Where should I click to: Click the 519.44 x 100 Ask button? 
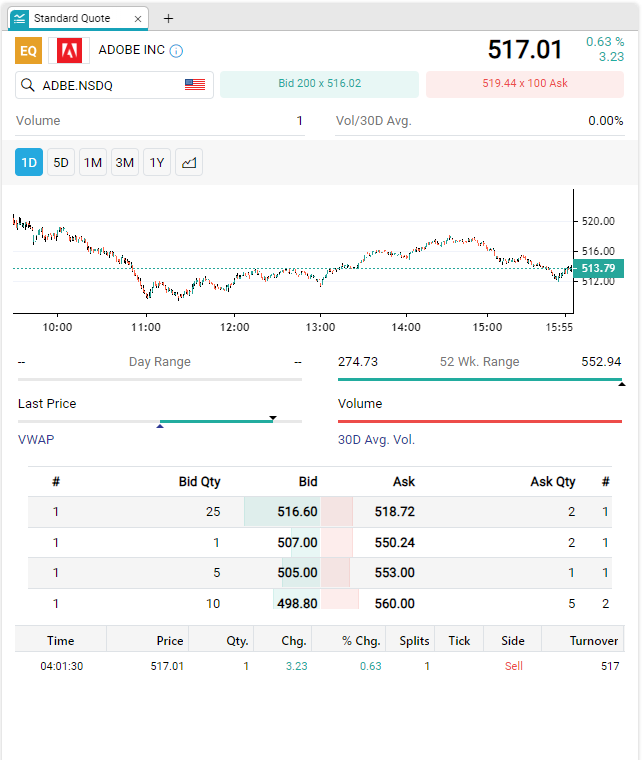tap(525, 84)
